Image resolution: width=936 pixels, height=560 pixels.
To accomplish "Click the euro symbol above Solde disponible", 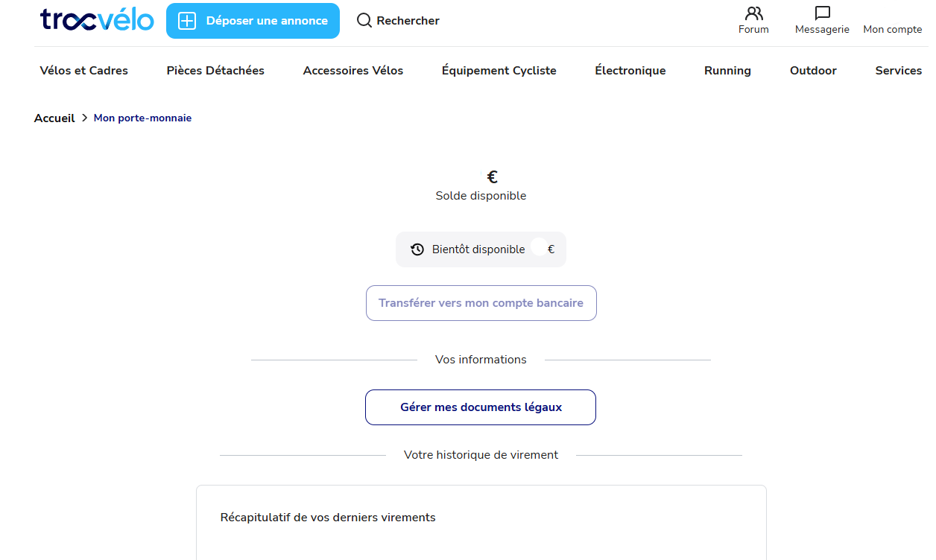I will (492, 176).
